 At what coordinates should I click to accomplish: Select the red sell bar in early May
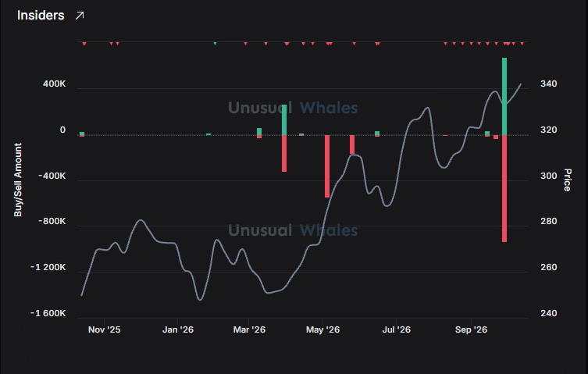[x=327, y=166]
